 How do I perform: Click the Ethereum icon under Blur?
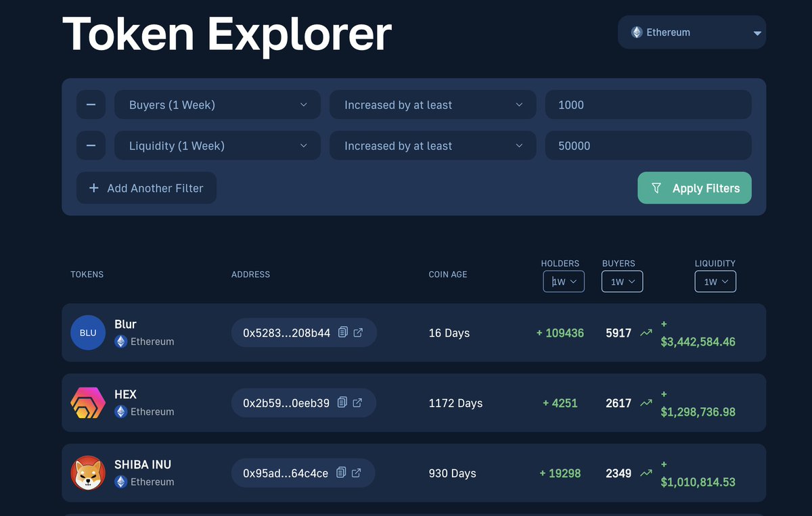tap(120, 342)
